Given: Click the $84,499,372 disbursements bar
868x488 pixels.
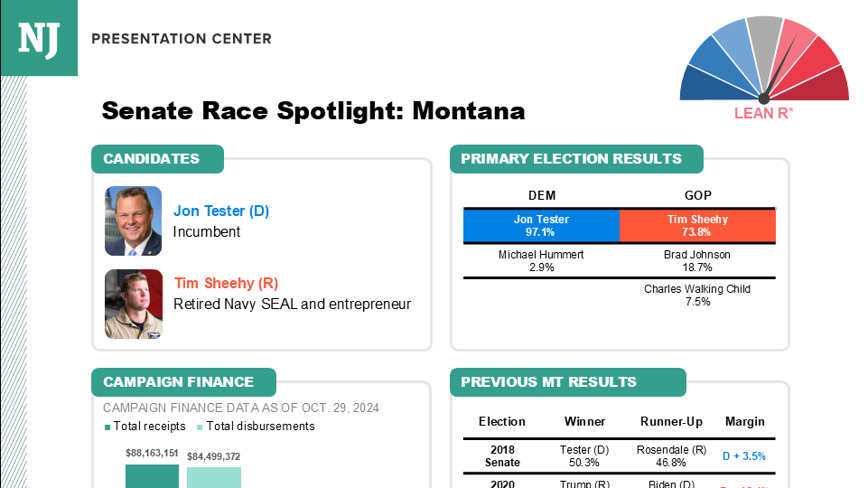Looking at the screenshot, I should [214, 477].
